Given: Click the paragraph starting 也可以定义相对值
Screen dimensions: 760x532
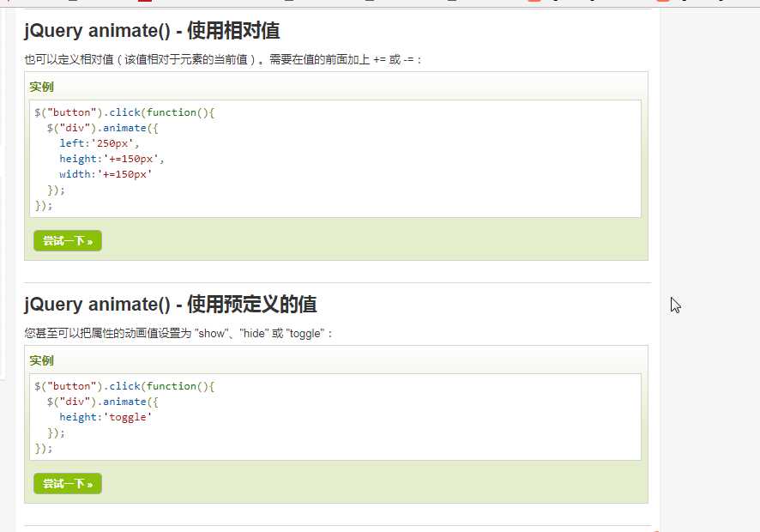Looking at the screenshot, I should tap(223, 60).
